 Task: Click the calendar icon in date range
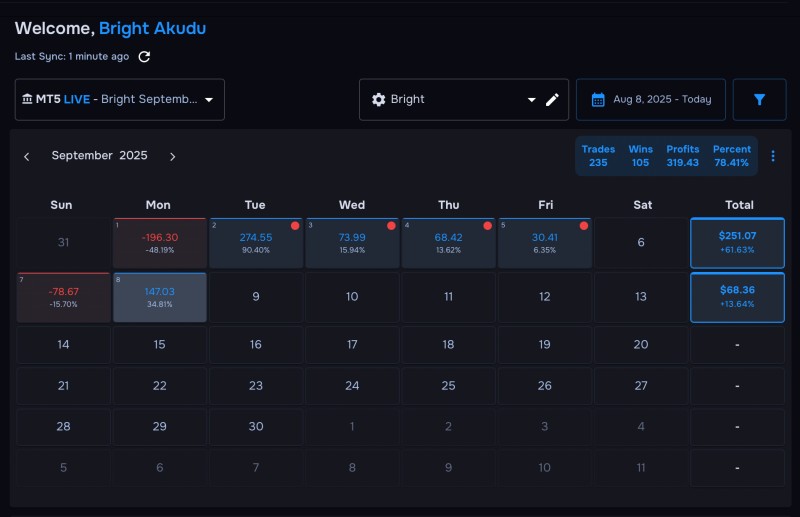[x=598, y=100]
